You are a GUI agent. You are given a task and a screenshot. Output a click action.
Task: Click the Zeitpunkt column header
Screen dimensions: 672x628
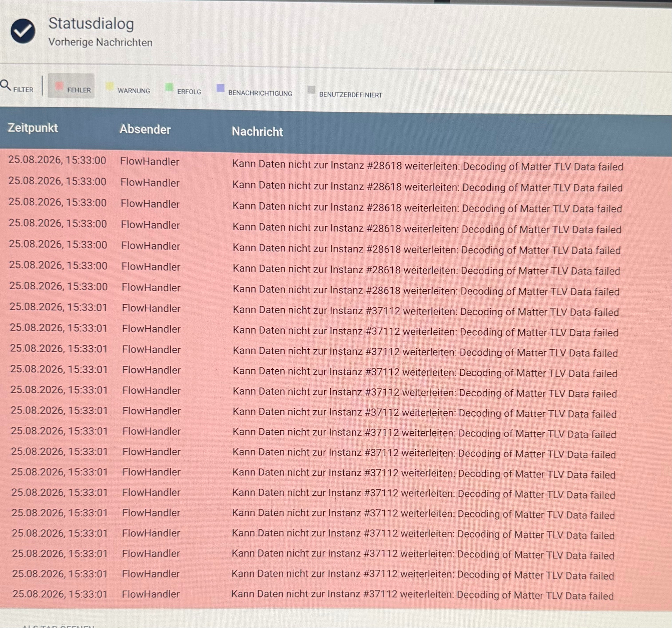(33, 128)
